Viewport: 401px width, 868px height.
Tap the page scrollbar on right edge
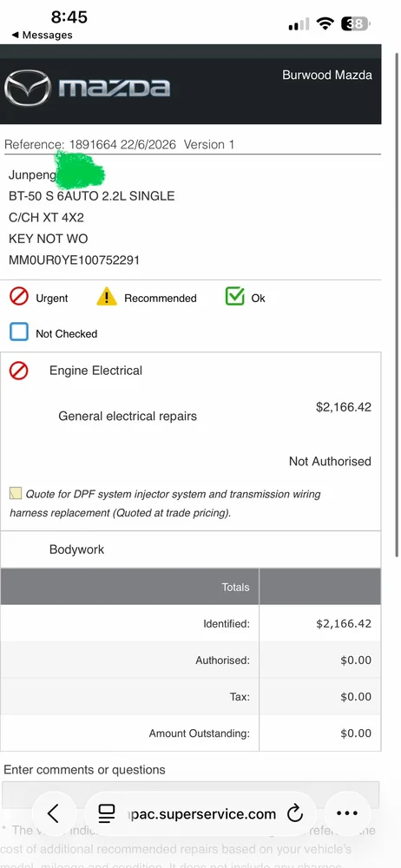[398, 305]
